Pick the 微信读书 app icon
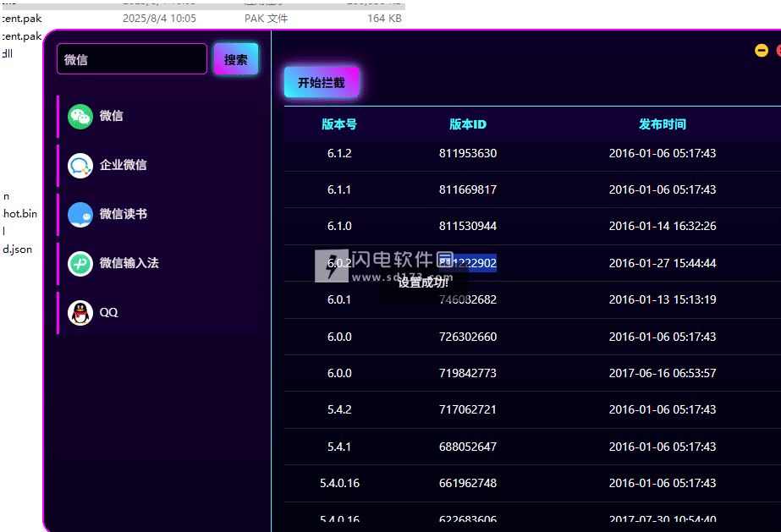 tap(80, 215)
